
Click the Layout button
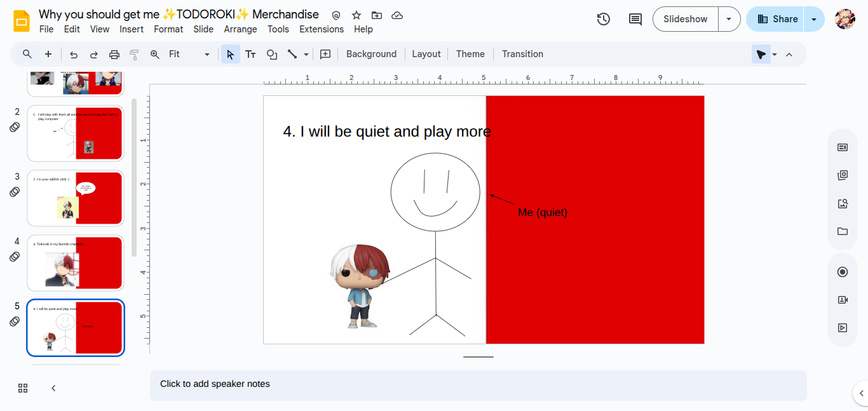click(426, 54)
